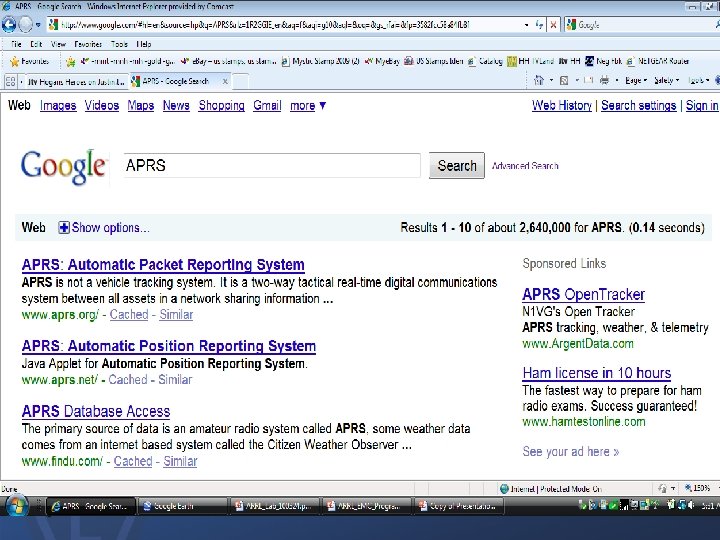720x540 pixels.
Task: Click the Add to Favorites Bar icon
Action: coord(70,61)
